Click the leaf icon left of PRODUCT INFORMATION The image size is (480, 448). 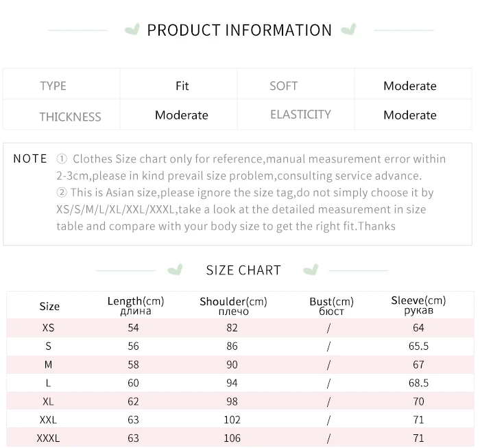(132, 30)
